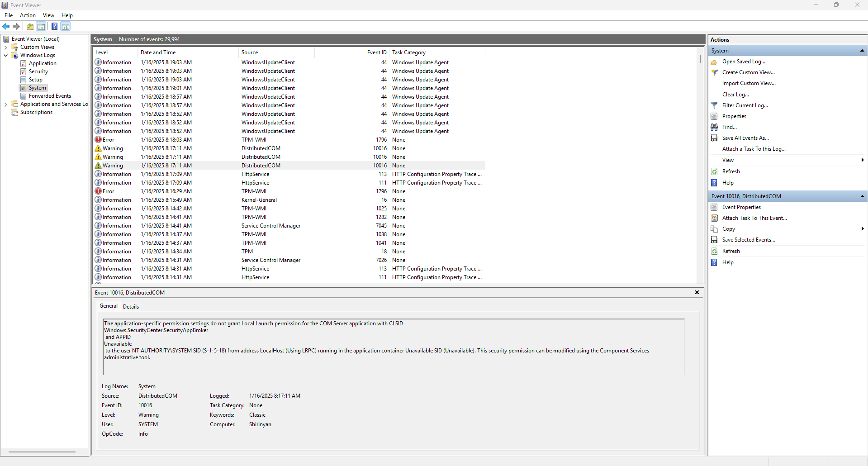Click the console tree horizontal scrollbar

pyautogui.click(x=42, y=452)
